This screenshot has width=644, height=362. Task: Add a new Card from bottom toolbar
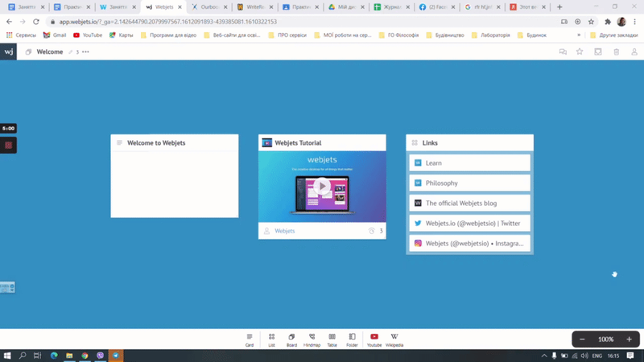(250, 338)
